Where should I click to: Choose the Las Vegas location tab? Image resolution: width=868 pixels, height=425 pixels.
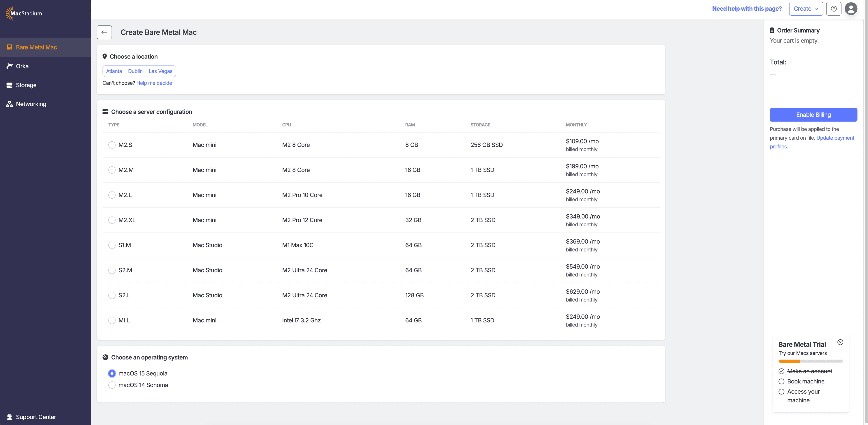[x=160, y=71]
